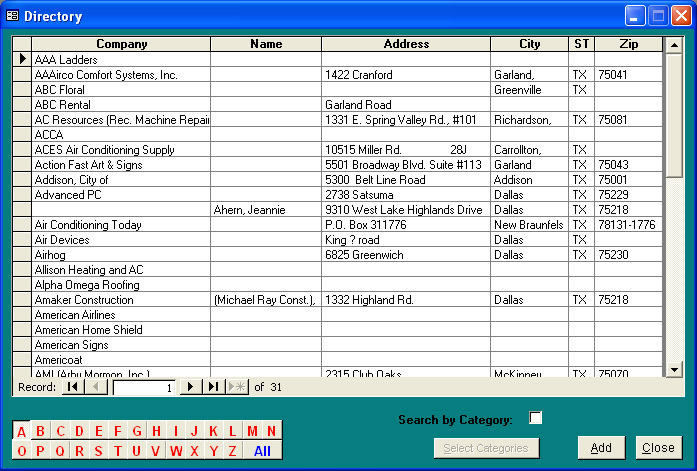The width and height of the screenshot is (697, 471).
Task: Show All entries tab
Action: 262,450
